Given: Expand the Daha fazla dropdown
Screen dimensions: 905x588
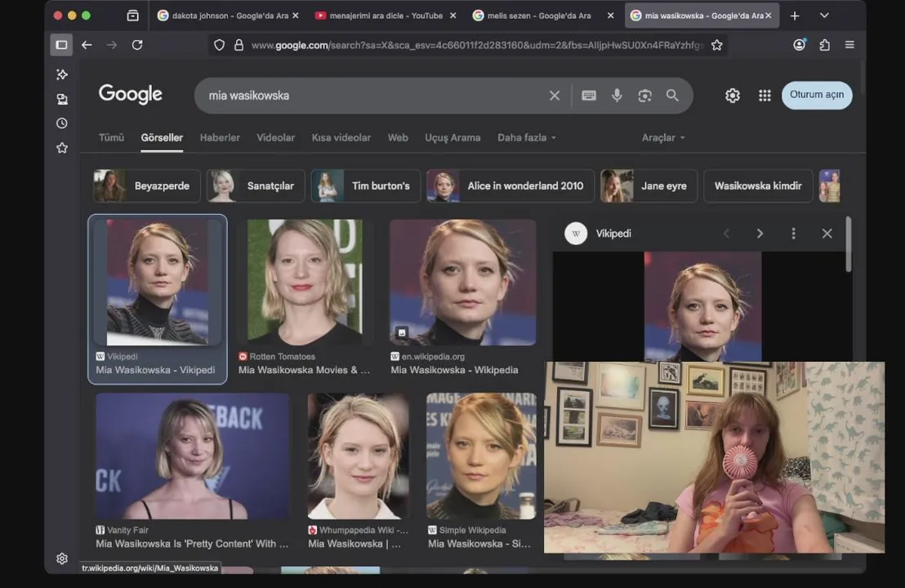Looking at the screenshot, I should pyautogui.click(x=526, y=138).
